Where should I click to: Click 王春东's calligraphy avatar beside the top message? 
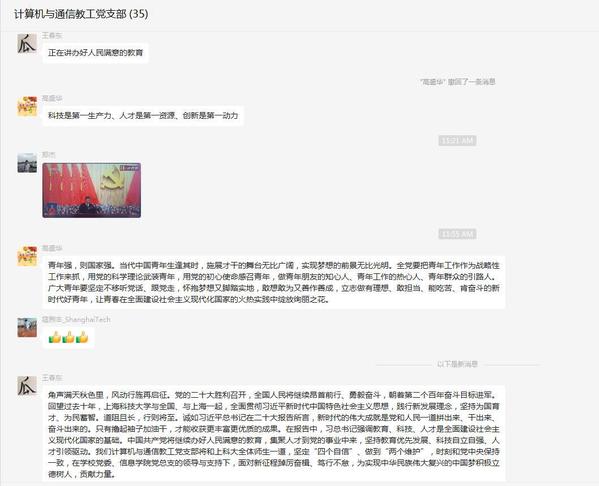(27, 43)
